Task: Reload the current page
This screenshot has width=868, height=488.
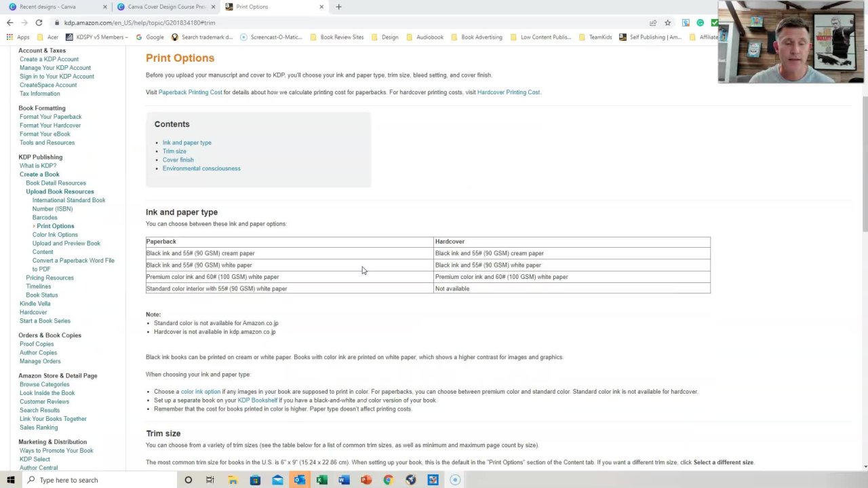Action: [39, 22]
